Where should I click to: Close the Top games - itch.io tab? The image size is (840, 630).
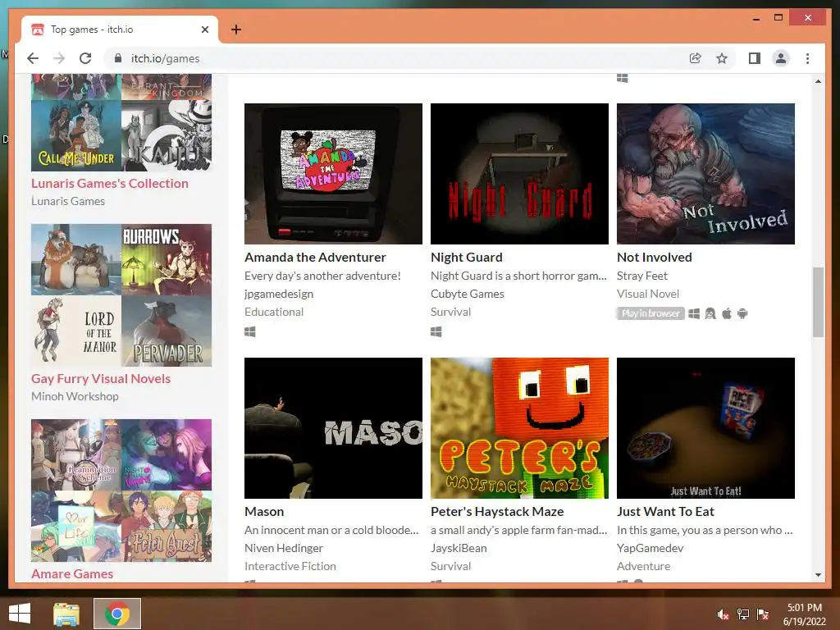(x=204, y=30)
